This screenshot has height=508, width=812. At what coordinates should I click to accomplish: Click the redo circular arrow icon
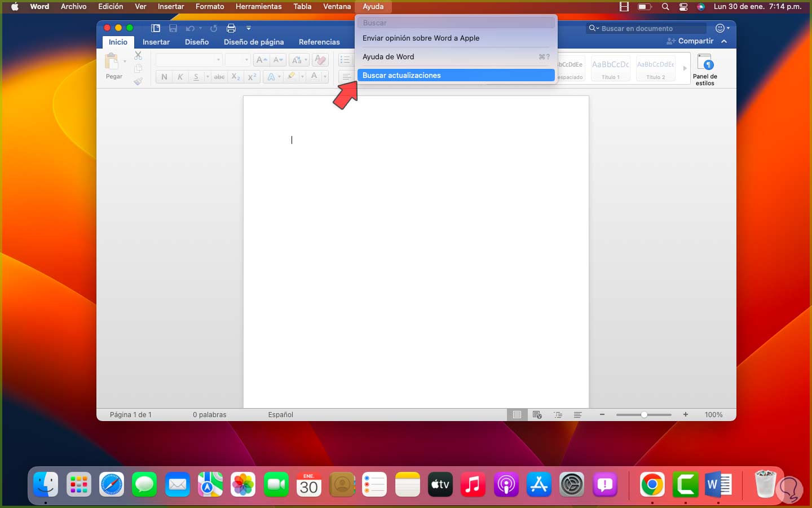(214, 28)
